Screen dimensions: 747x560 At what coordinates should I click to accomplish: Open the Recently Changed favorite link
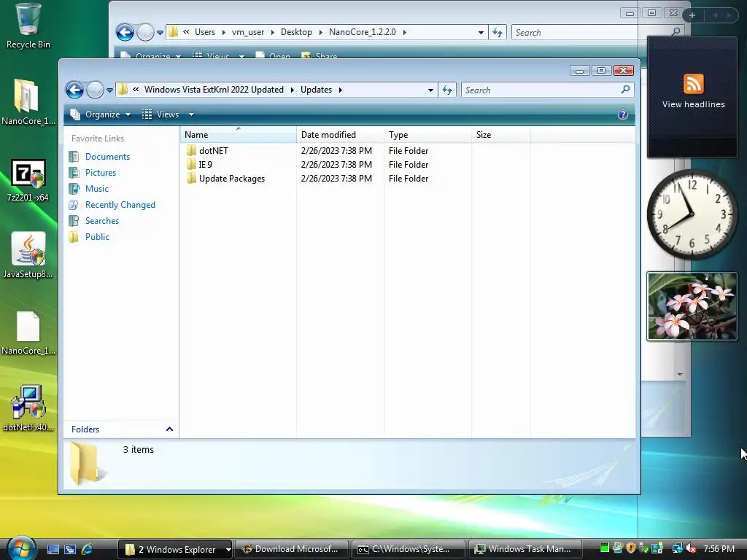pyautogui.click(x=120, y=205)
